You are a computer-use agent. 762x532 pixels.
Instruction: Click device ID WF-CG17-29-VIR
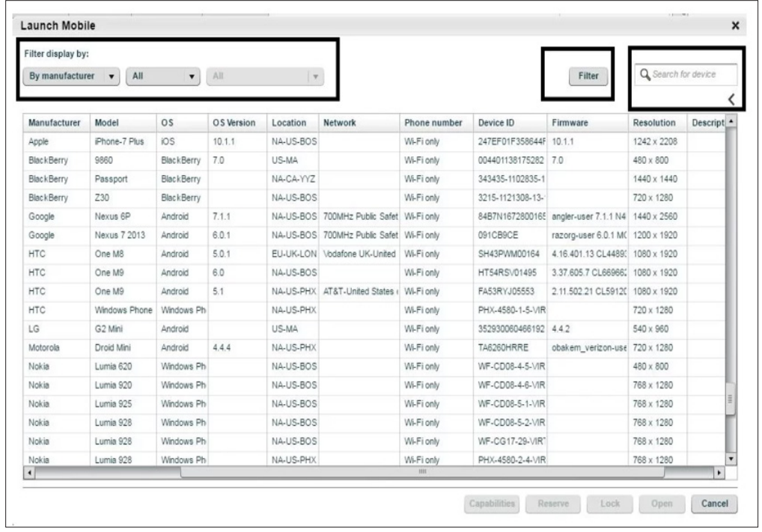(x=510, y=441)
